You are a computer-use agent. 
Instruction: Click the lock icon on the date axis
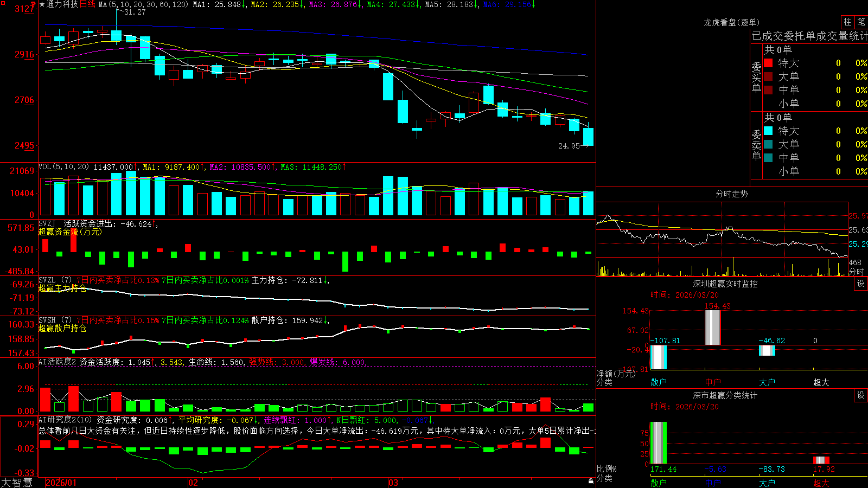(x=591, y=481)
